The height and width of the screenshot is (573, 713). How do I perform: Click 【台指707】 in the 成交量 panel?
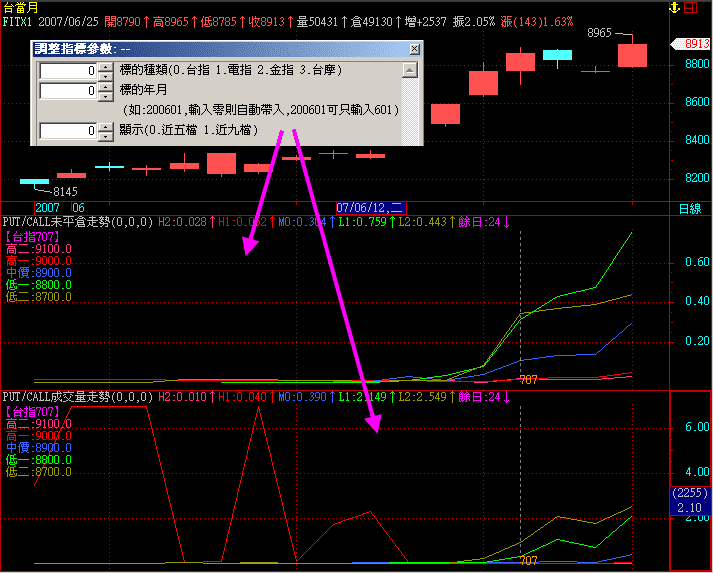[x=32, y=412]
